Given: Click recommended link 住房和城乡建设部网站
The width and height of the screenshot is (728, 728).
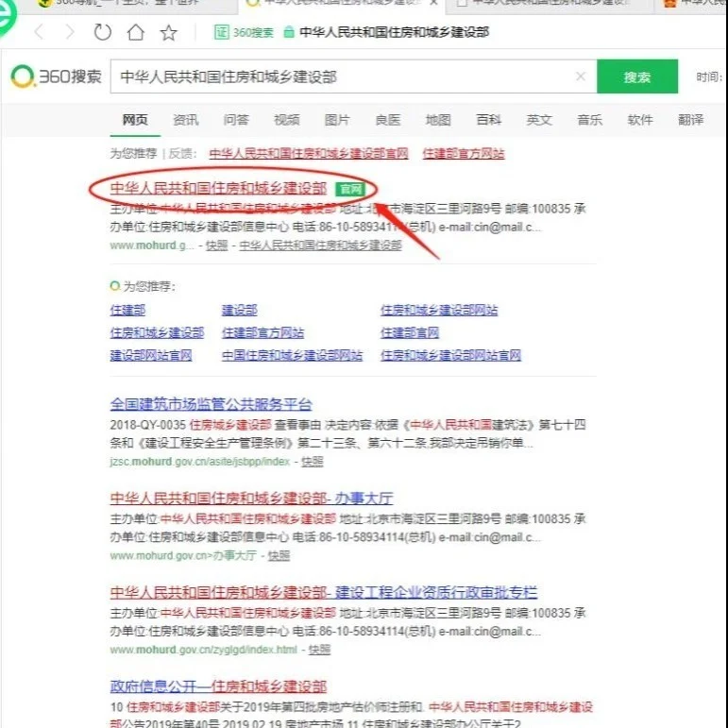Looking at the screenshot, I should [x=439, y=310].
